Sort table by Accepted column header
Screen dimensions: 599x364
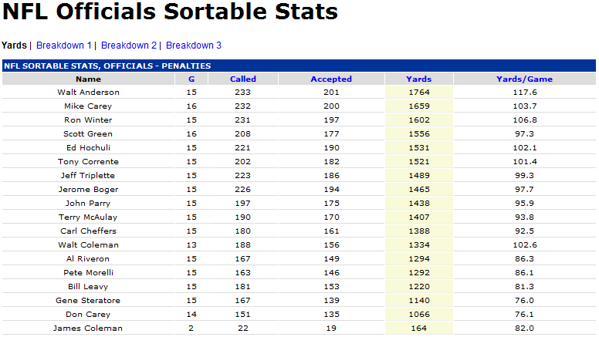click(x=331, y=79)
